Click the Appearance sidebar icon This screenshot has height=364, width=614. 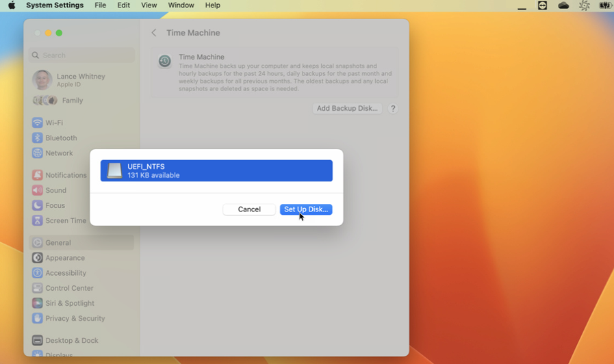[37, 258]
